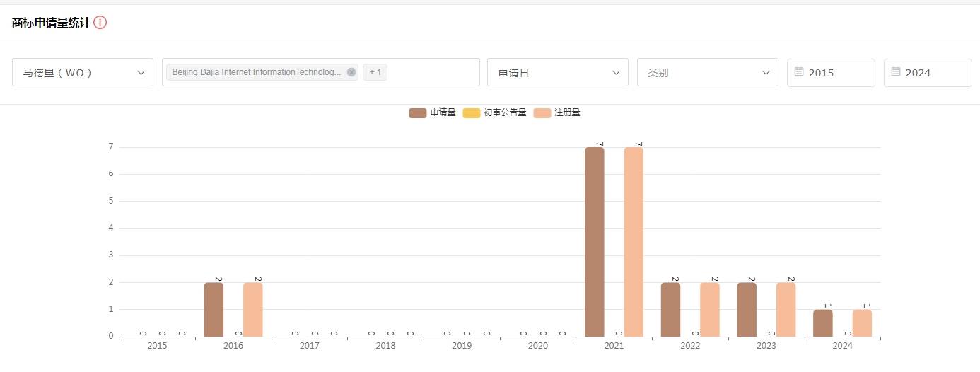Click the Beijing Dajia Internet applicant tag text
Screen dimensions: 980x372
click(x=256, y=72)
